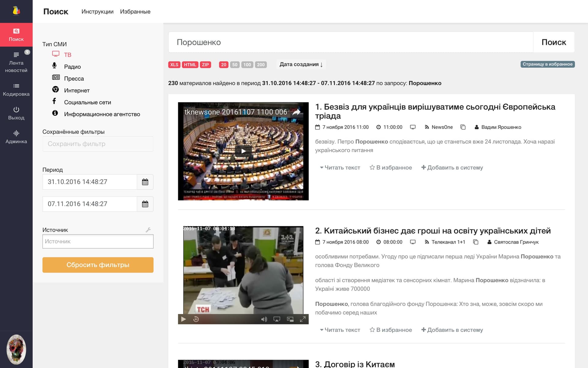Select Интернет media type filter
The width and height of the screenshot is (588, 368).
(71, 90)
